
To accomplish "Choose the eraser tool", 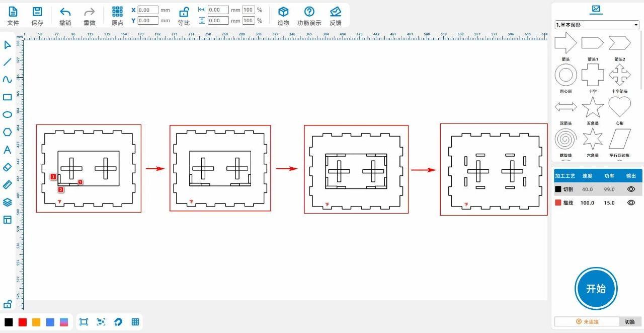I will (x=7, y=167).
